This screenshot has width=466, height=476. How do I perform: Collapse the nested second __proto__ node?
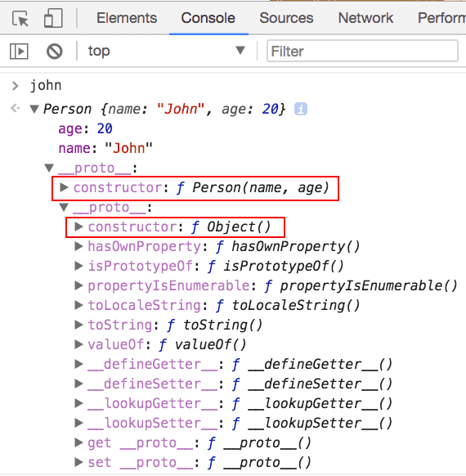(64, 208)
